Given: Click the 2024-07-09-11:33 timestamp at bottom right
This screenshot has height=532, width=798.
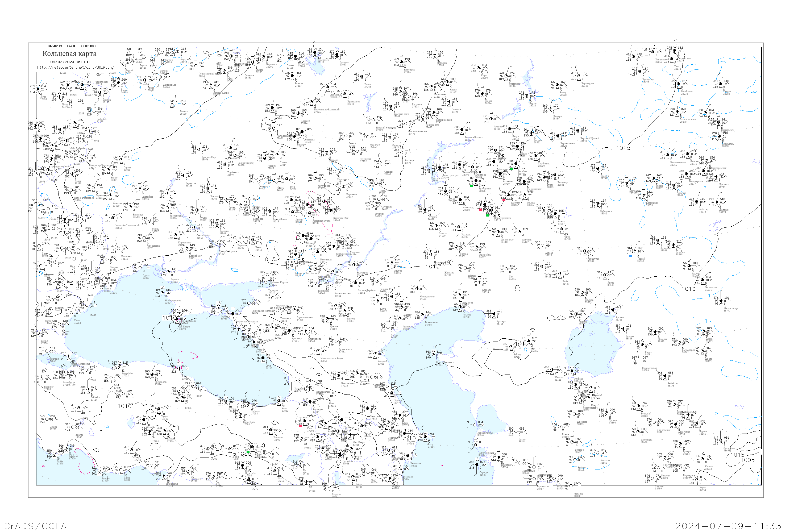Looking at the screenshot, I should 728,526.
